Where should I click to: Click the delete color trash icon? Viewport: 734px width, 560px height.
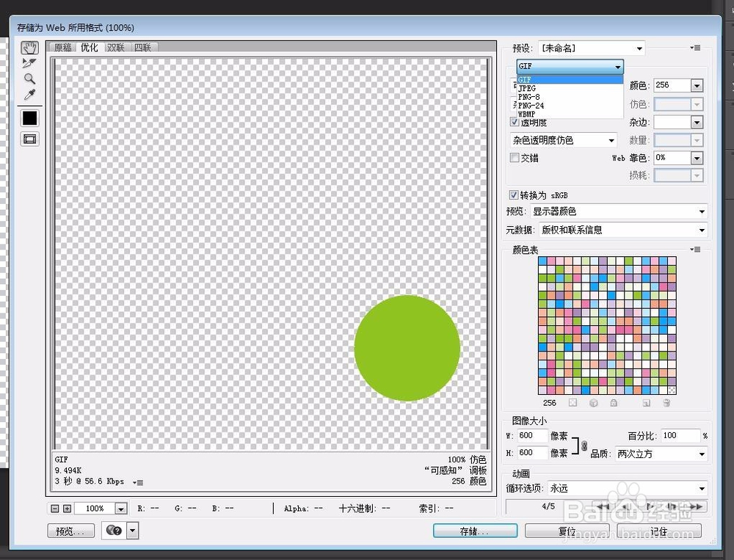(x=666, y=403)
